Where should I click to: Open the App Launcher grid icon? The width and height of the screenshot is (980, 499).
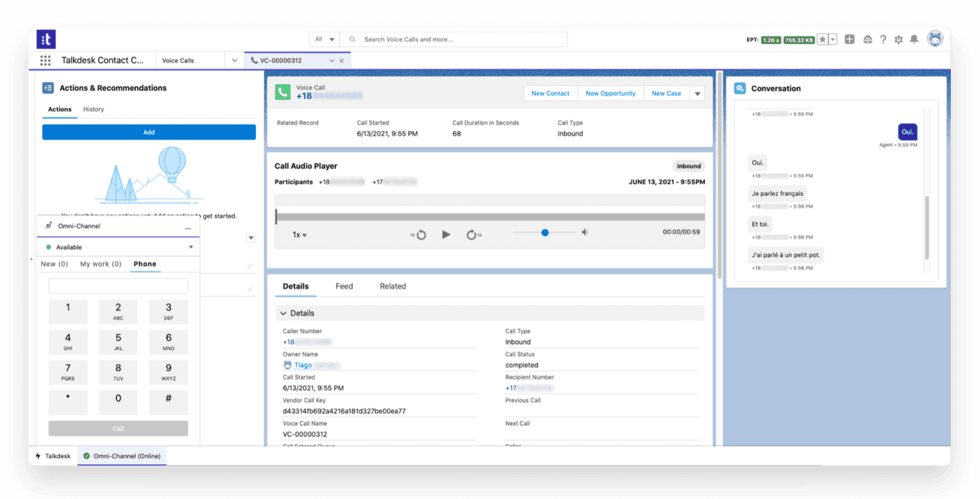(x=45, y=60)
